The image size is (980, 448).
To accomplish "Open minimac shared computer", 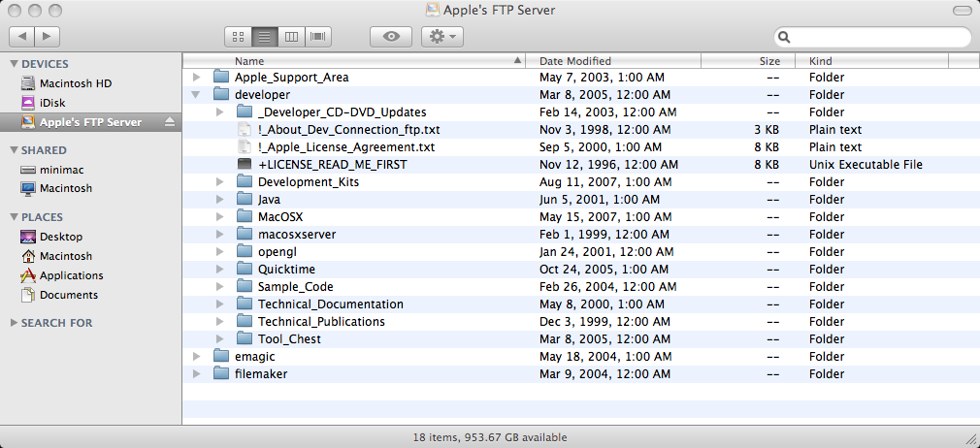I will pyautogui.click(x=90, y=170).
